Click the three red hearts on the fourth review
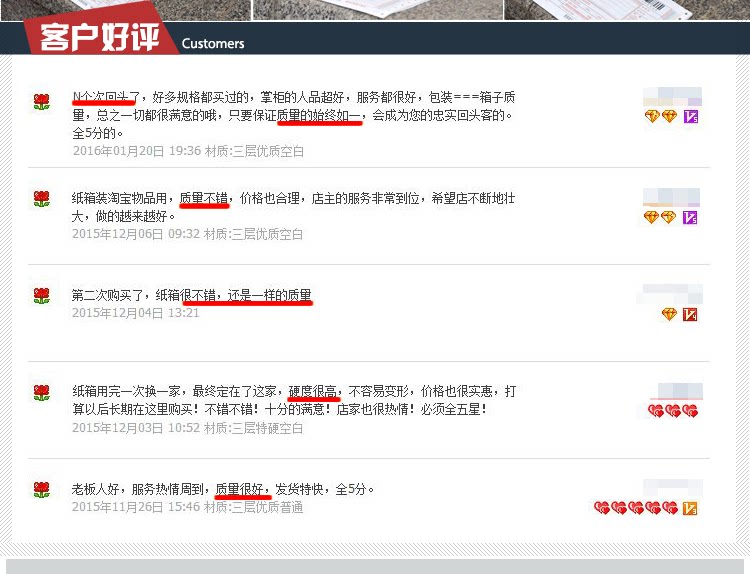 pyautogui.click(x=673, y=411)
